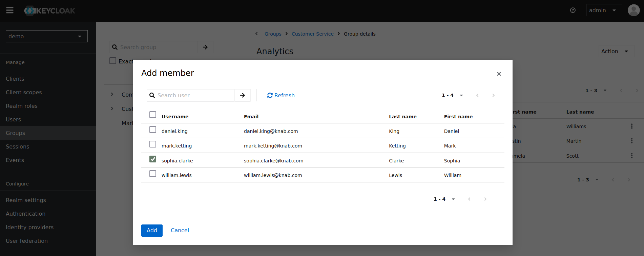Select the william.lewis checkbox
Viewport: 644px width, 256px height.
(x=153, y=174)
